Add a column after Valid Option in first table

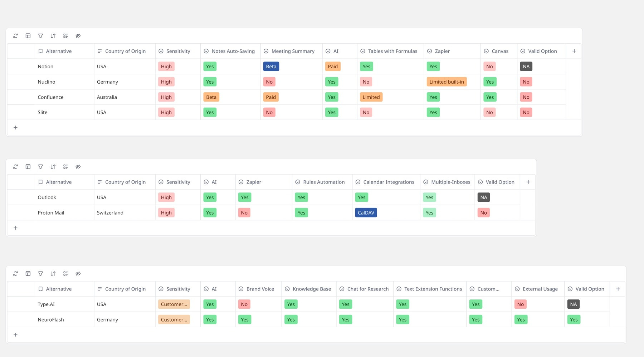pos(574,51)
